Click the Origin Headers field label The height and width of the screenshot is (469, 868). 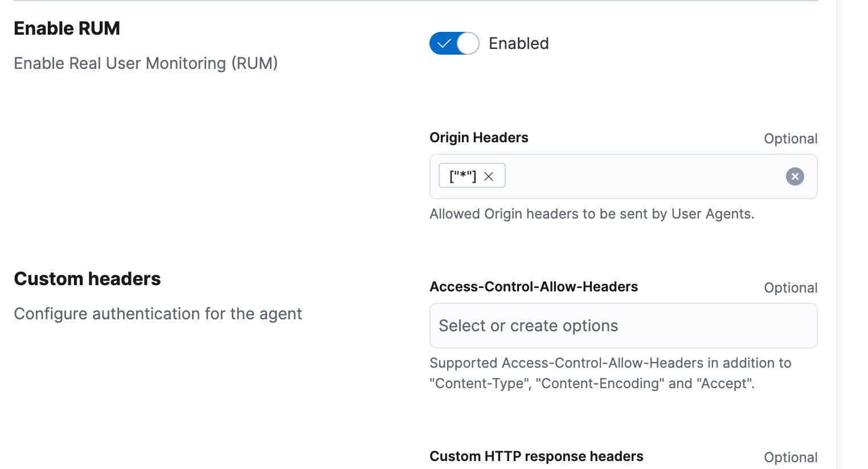pos(478,137)
